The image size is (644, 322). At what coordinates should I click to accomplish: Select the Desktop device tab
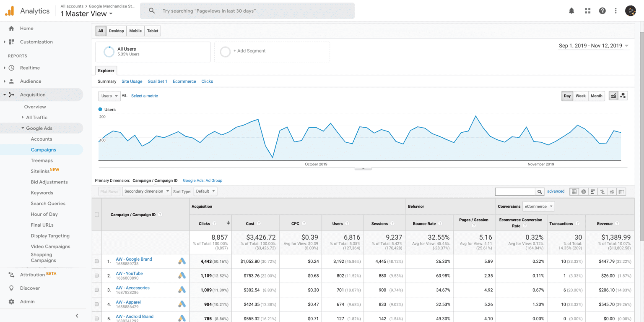pyautogui.click(x=117, y=31)
